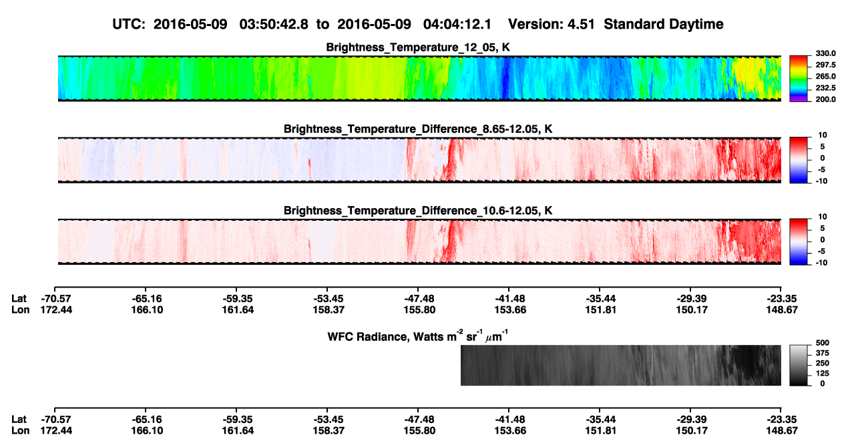Click the start time "03:50:42.8" in the header
The height and width of the screenshot is (445, 868).
click(275, 24)
